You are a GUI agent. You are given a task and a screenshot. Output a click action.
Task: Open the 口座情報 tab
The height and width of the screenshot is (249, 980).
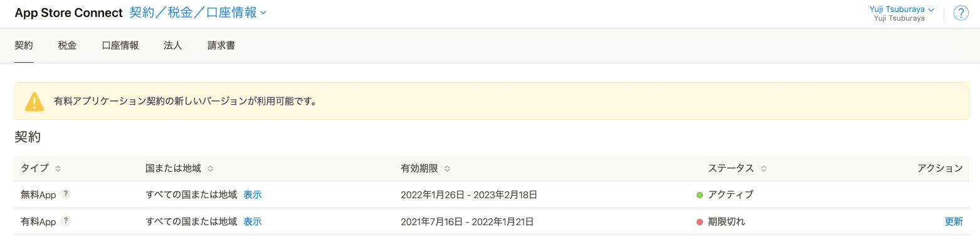pos(120,45)
